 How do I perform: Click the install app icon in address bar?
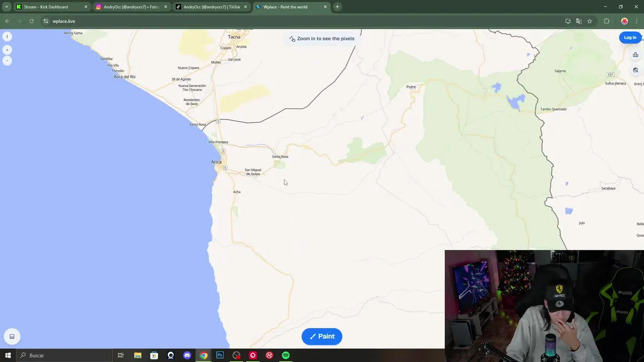(x=568, y=21)
